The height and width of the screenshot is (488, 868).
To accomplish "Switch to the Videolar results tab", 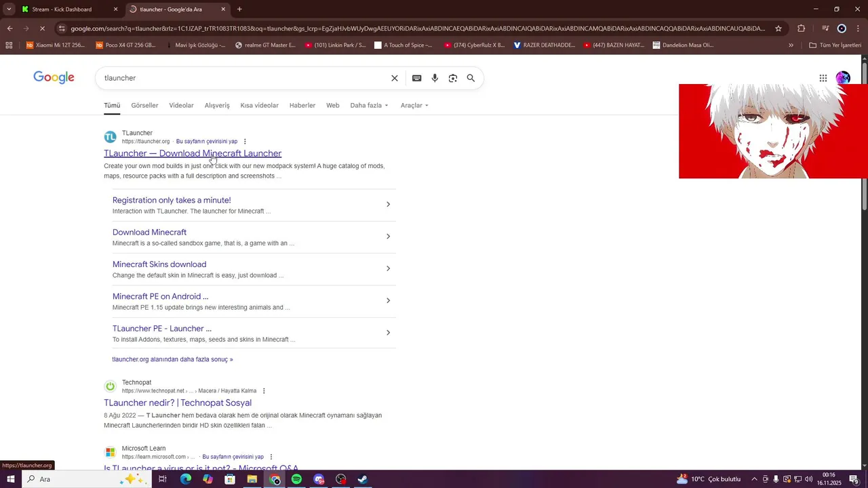I will coord(181,106).
